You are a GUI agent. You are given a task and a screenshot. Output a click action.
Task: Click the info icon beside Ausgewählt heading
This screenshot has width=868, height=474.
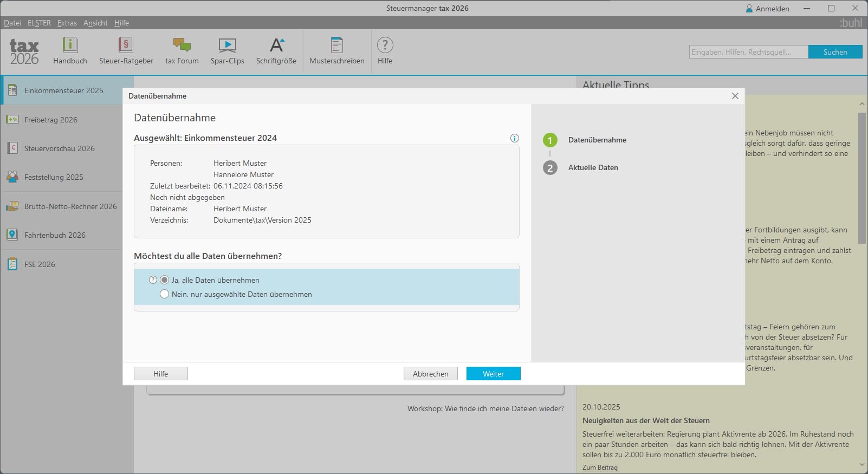pyautogui.click(x=515, y=138)
